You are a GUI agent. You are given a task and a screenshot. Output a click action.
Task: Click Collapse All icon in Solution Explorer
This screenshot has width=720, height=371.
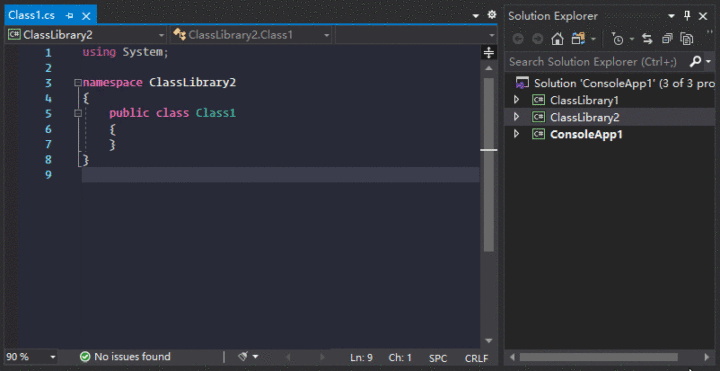667,39
